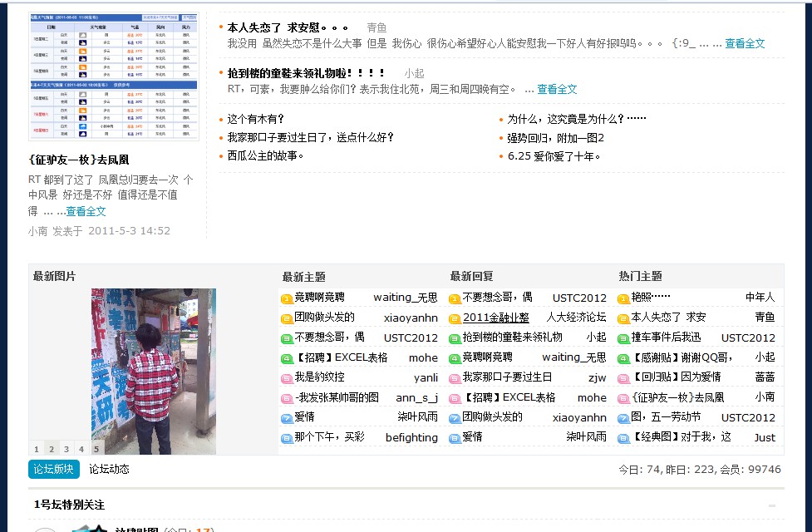Image resolution: width=812 pixels, height=532 pixels.
Task: Show slideshow image number 5
Action: point(96,449)
